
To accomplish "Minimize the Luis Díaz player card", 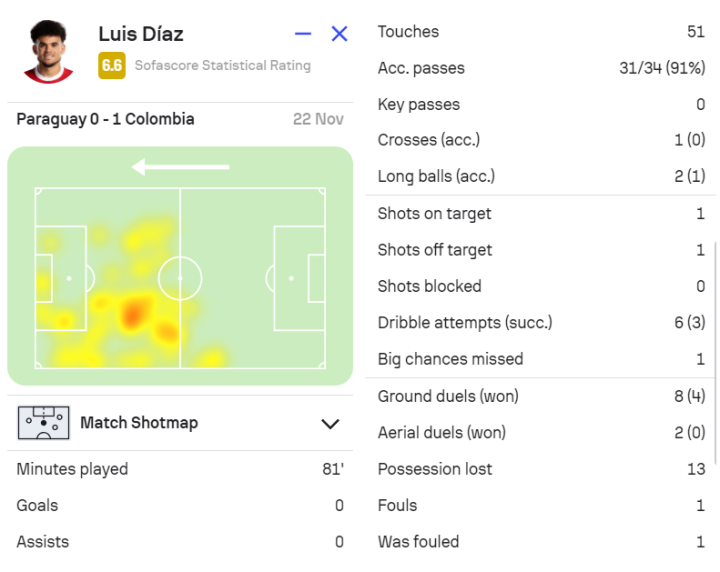I will (304, 34).
